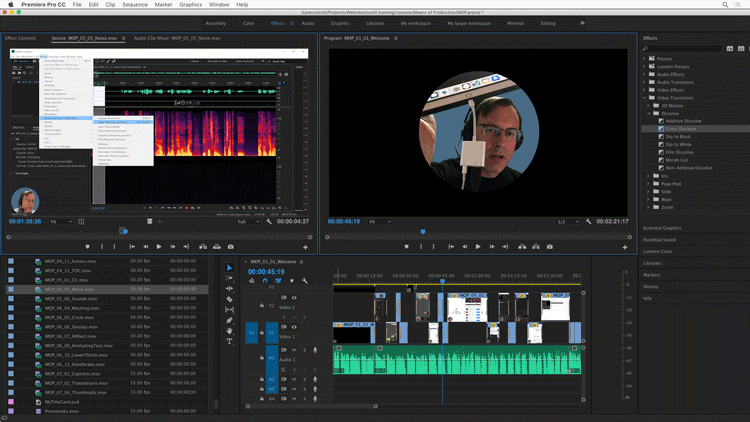Click the Program monitor playhead scrubber

click(x=423, y=231)
